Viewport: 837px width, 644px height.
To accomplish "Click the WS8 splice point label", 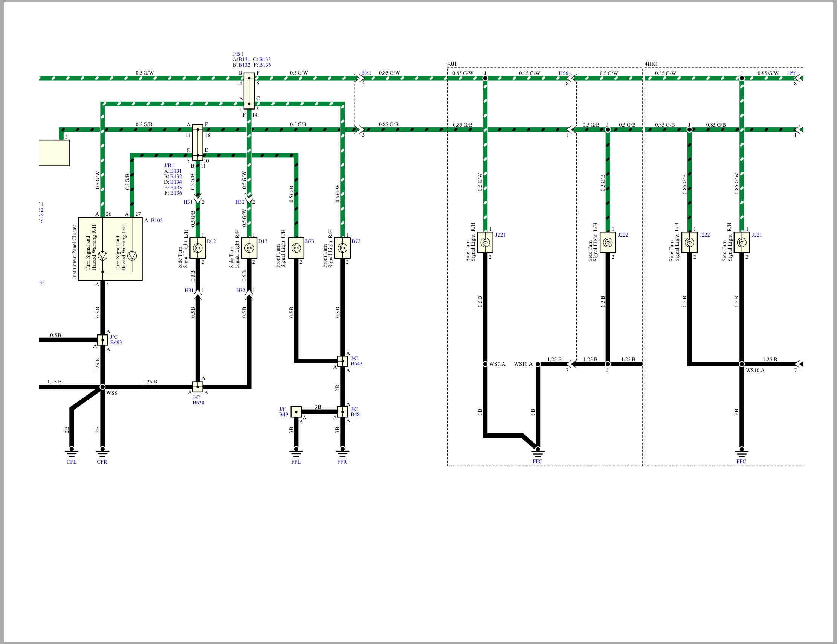I will tap(111, 393).
